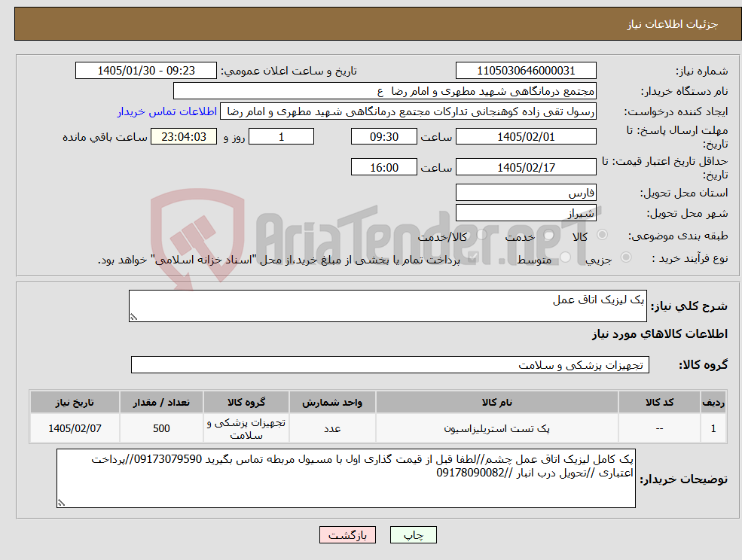
Task: Click the resize handle of buyer notes textarea
Action: click(61, 504)
